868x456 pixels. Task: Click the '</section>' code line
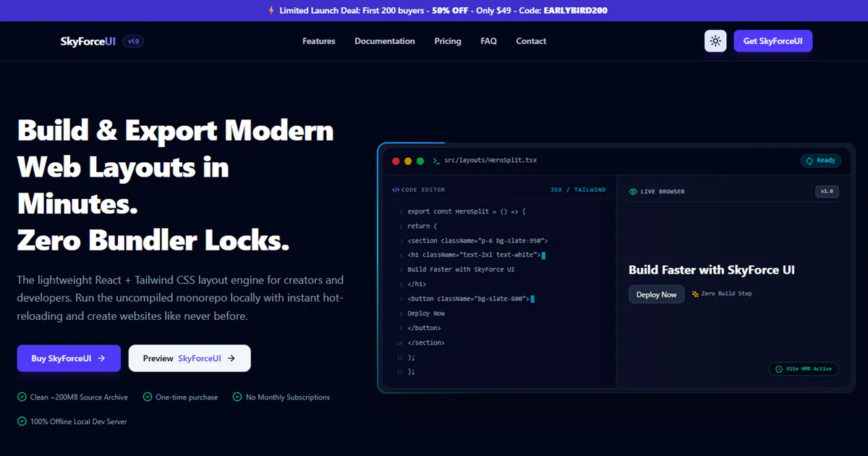coord(426,342)
